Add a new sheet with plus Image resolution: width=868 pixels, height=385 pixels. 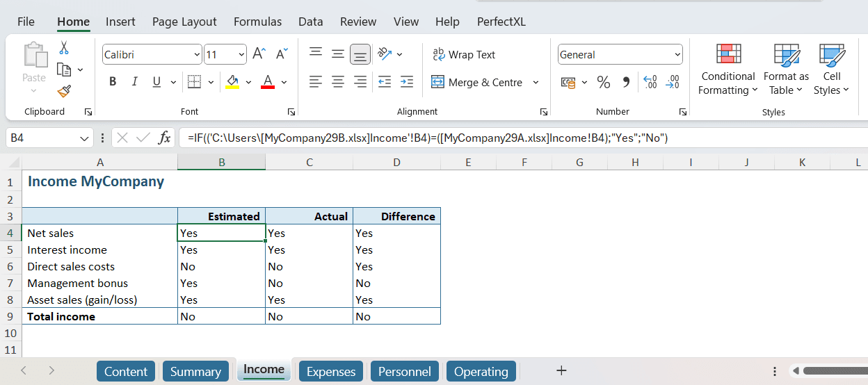click(x=561, y=370)
